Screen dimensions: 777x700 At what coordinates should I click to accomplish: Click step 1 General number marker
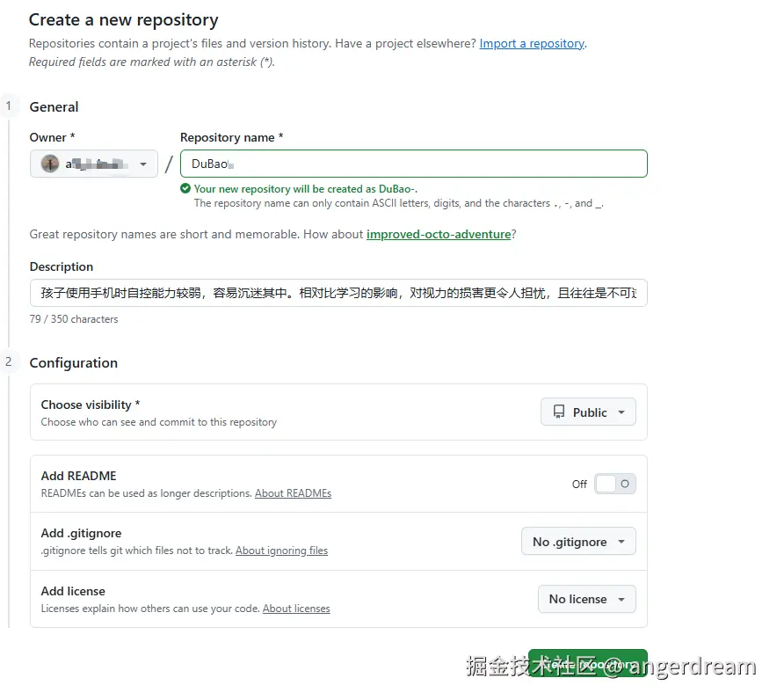pyautogui.click(x=9, y=106)
